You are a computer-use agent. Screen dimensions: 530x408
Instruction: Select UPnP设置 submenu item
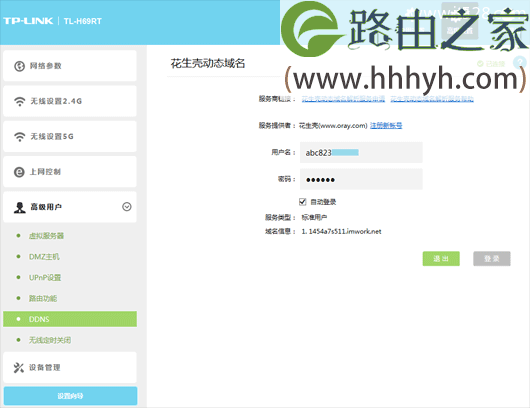pyautogui.click(x=45, y=278)
